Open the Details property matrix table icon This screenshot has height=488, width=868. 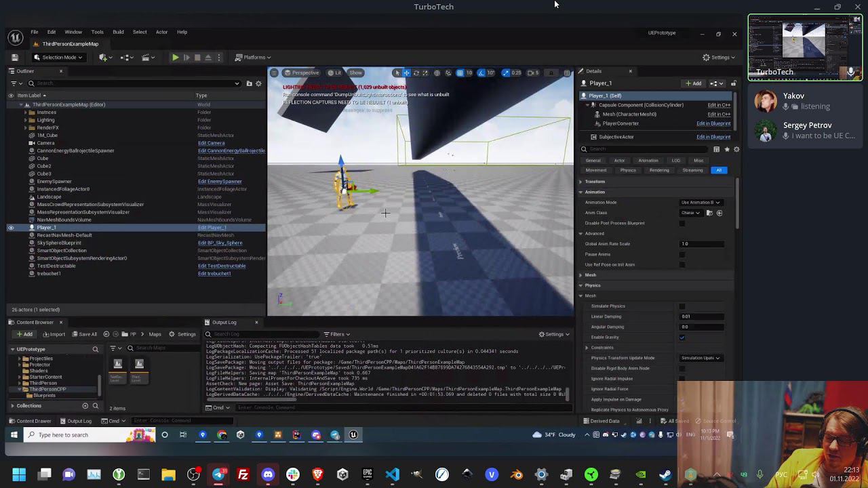click(716, 149)
